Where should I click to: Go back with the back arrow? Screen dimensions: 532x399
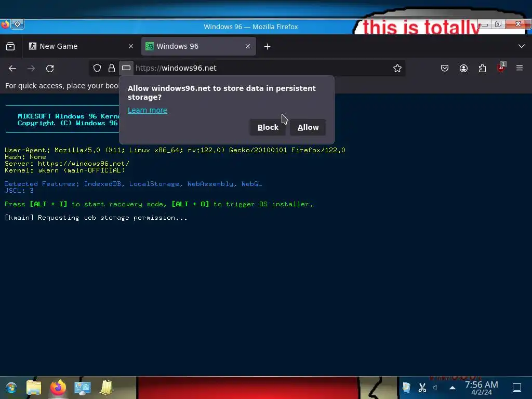tap(12, 69)
